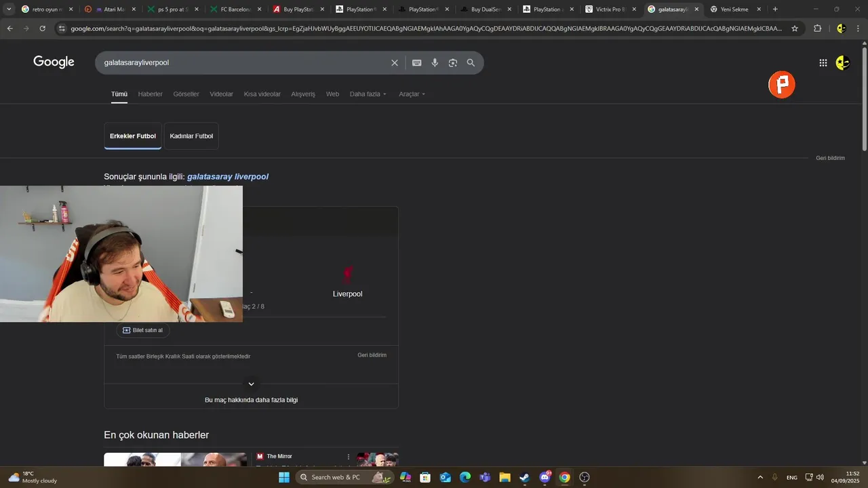Clear the search box text
Screen dimensions: 868x488
click(395, 62)
